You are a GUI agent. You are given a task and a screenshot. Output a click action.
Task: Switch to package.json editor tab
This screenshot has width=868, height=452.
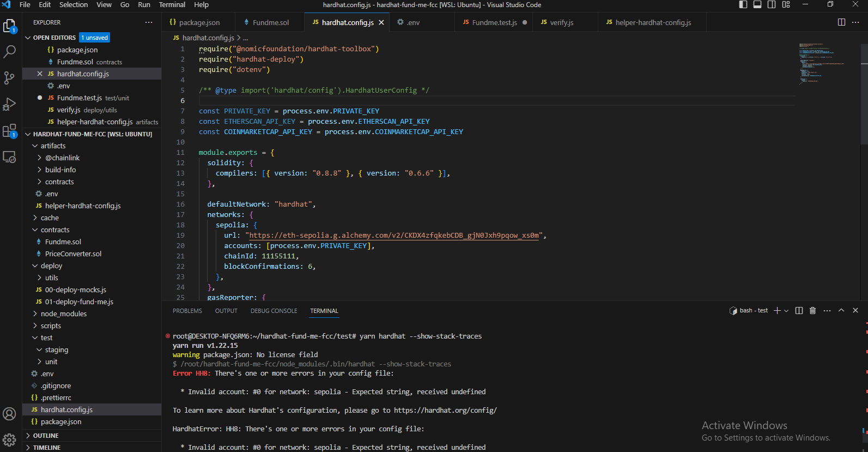tap(198, 22)
